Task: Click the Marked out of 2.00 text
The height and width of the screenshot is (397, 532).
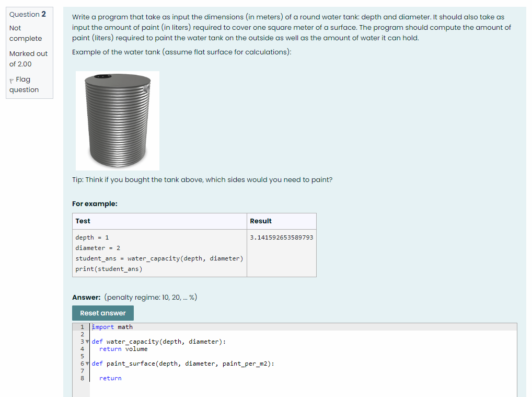Action: point(28,59)
